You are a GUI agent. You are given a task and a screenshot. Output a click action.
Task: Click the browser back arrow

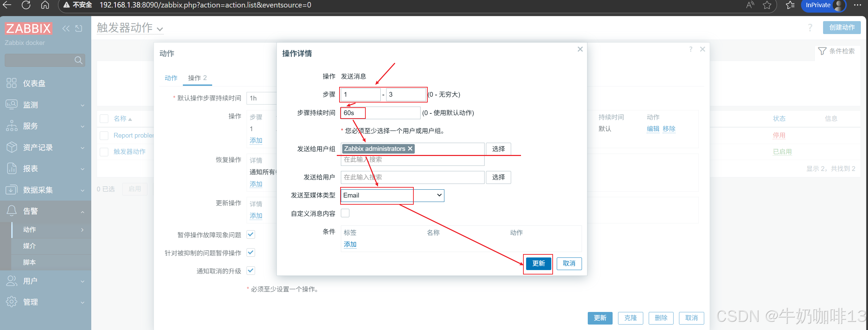(7, 5)
